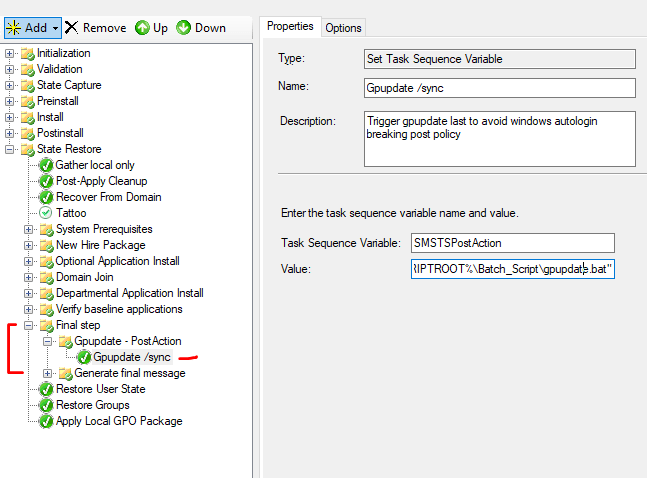Click the Task Sequence Variable field
The height and width of the screenshot is (478, 647).
(x=511, y=243)
